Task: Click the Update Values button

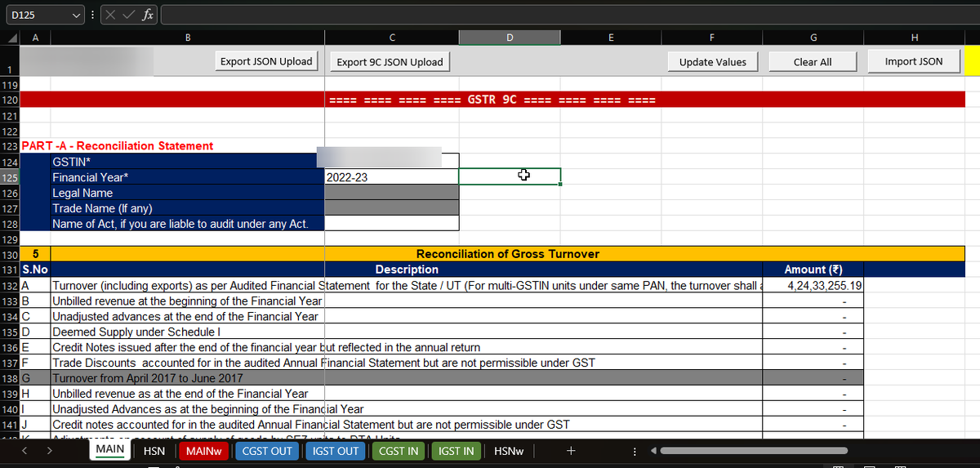Action: pos(713,62)
